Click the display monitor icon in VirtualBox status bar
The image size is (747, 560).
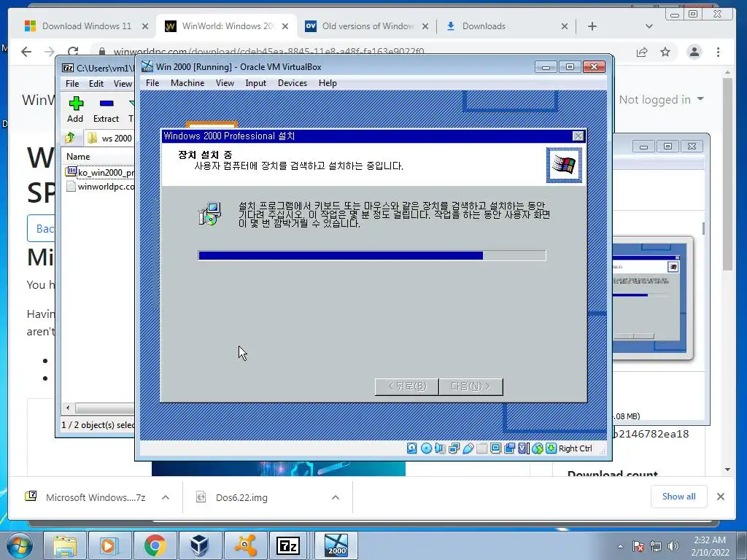point(495,448)
